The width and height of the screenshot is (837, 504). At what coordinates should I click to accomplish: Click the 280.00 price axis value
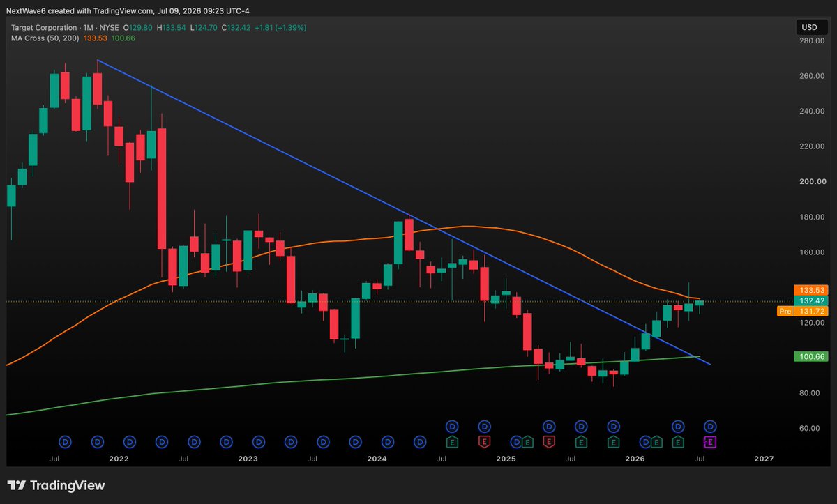click(x=810, y=40)
